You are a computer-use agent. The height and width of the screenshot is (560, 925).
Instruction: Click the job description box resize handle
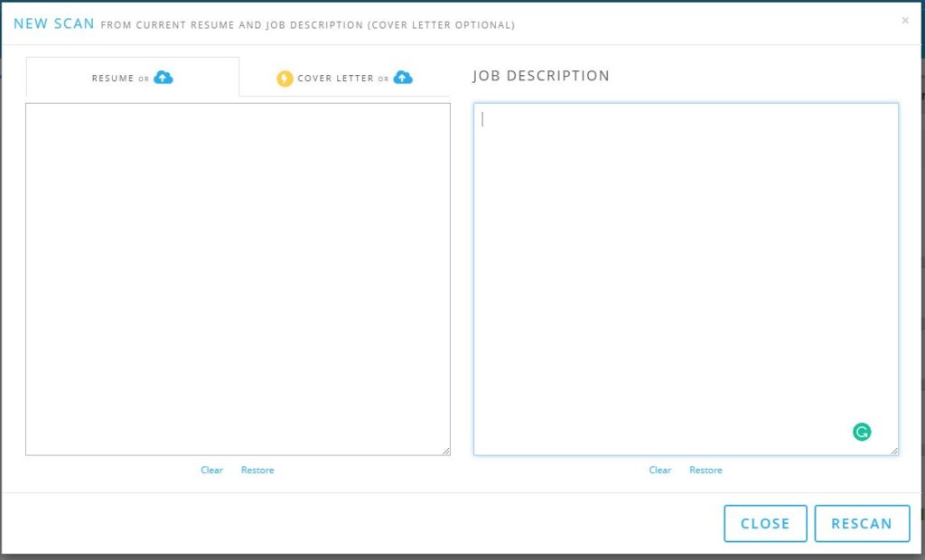pyautogui.click(x=893, y=451)
